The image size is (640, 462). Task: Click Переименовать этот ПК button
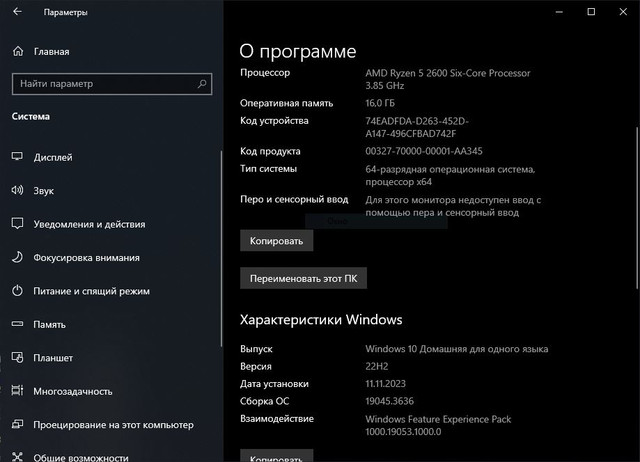tap(303, 278)
